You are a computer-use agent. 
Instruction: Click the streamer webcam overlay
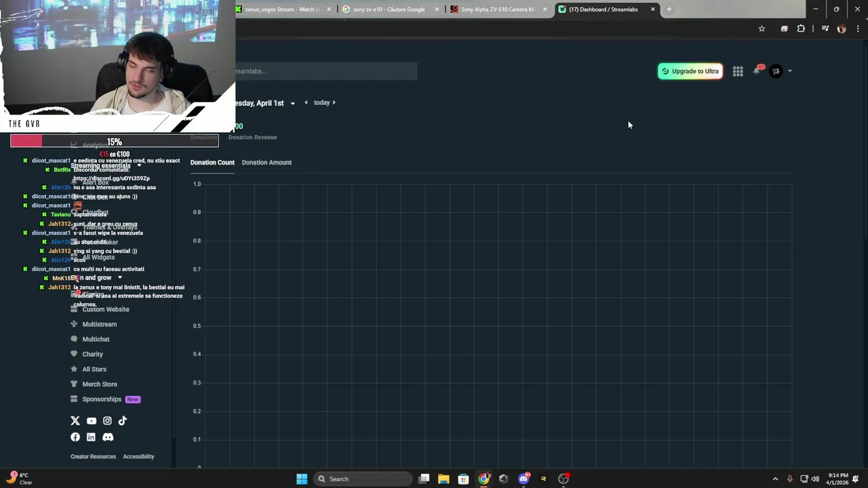coord(117,66)
